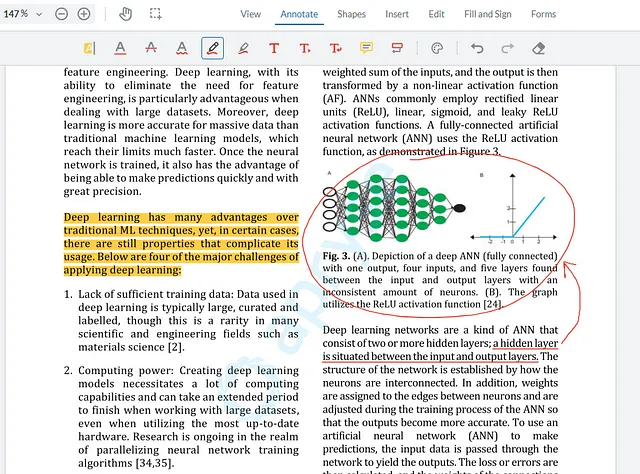Select the Pan hand tool
The width and height of the screenshot is (640, 474).
[x=125, y=14]
